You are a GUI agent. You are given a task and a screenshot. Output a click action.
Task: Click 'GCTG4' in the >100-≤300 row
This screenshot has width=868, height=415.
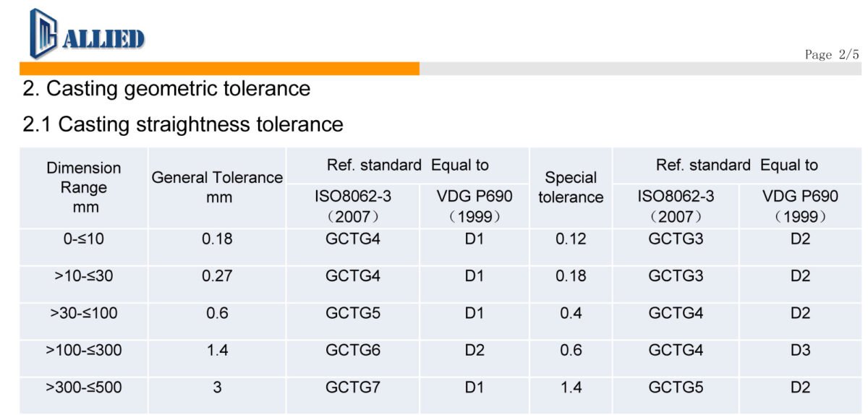click(x=676, y=350)
